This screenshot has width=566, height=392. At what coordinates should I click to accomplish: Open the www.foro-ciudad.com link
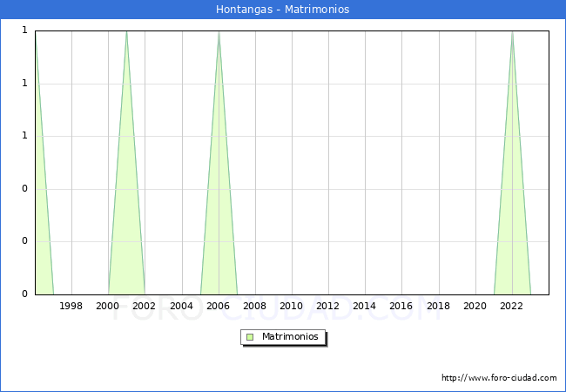point(499,378)
